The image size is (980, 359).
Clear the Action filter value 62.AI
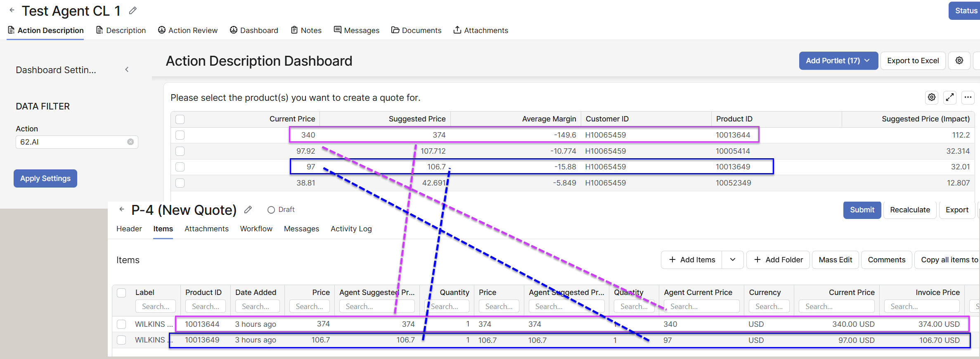tap(130, 142)
